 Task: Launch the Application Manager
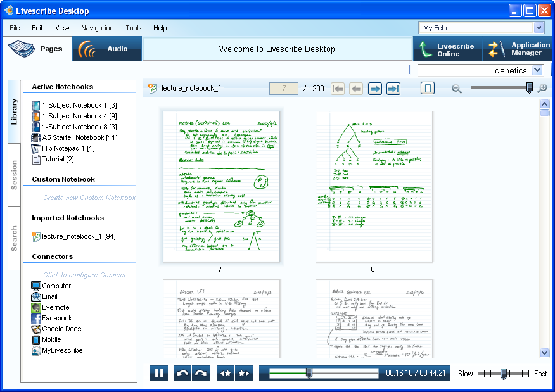[x=518, y=49]
